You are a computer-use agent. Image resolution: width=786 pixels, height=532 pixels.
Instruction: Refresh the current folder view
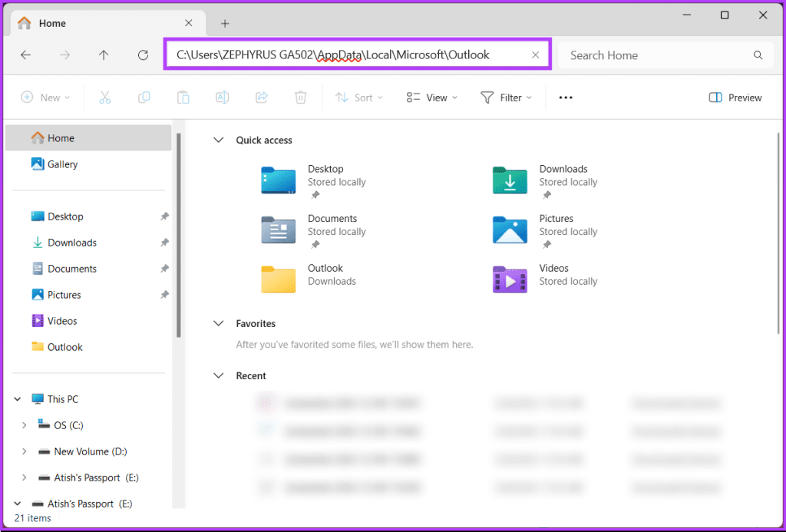coord(143,55)
